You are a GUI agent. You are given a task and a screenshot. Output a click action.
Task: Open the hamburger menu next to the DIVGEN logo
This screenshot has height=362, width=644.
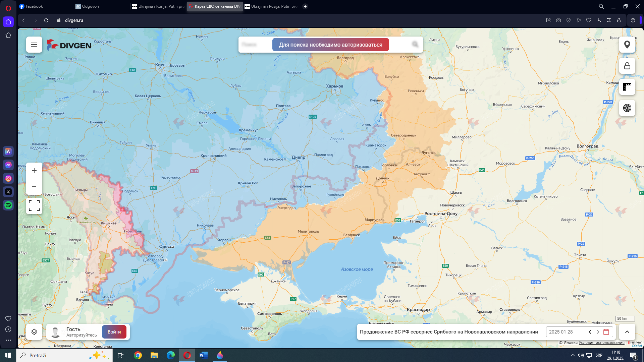pyautogui.click(x=34, y=45)
